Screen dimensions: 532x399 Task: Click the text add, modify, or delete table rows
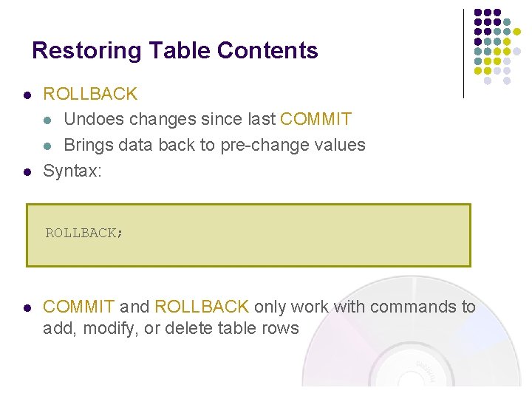pos(171,328)
